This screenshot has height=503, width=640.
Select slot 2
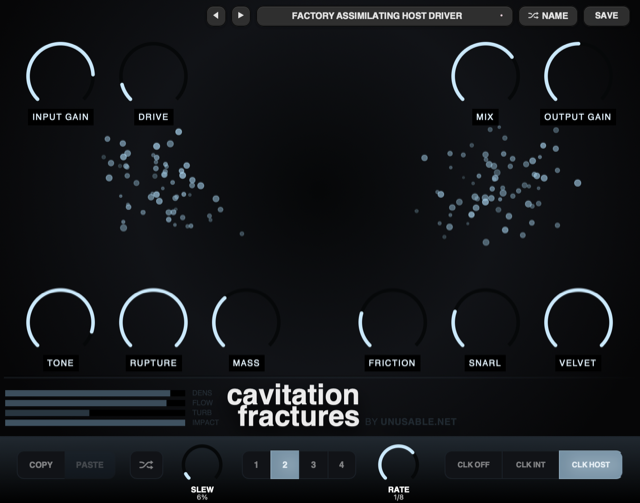[284, 465]
